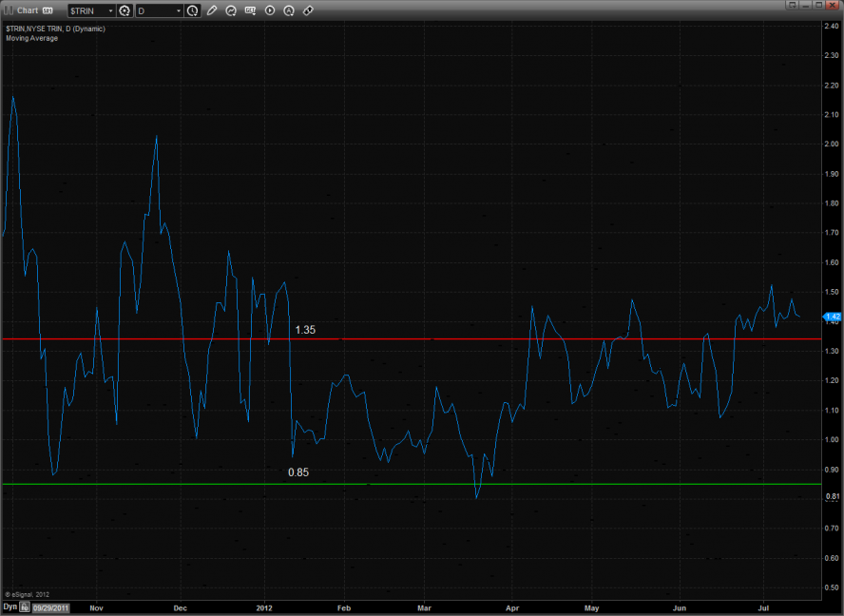The image size is (844, 616).
Task: Select the pencil drawing tool
Action: point(211,10)
